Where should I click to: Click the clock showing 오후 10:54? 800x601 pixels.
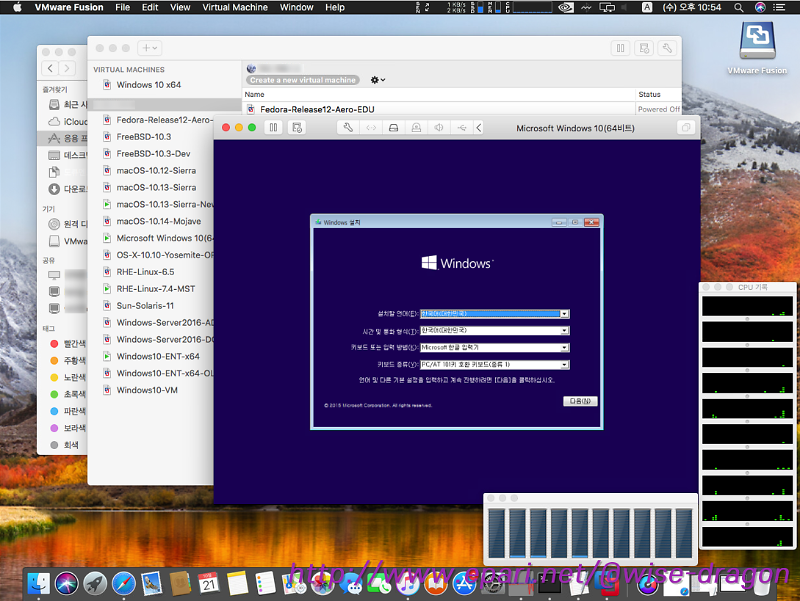pos(692,7)
